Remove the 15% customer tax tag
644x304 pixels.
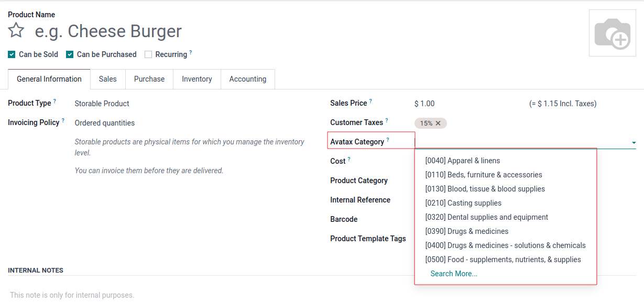tap(439, 123)
